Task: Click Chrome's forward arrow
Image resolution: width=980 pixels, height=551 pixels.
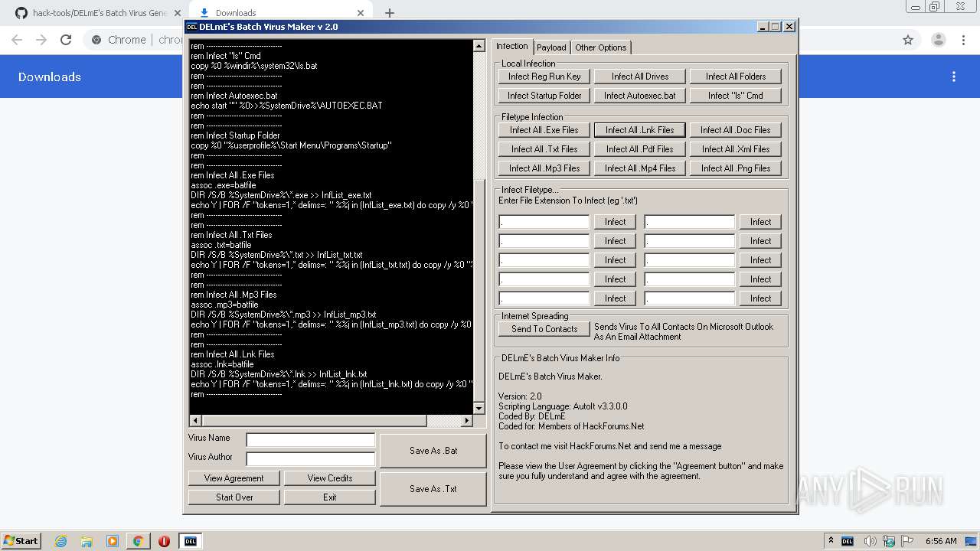Action: click(x=41, y=40)
